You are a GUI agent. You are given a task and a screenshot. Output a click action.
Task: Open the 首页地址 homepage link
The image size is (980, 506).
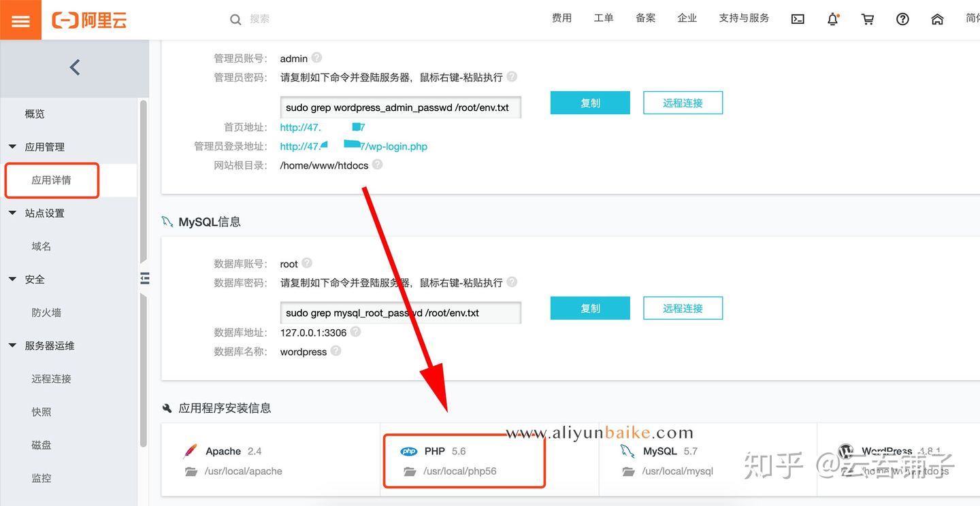323,127
